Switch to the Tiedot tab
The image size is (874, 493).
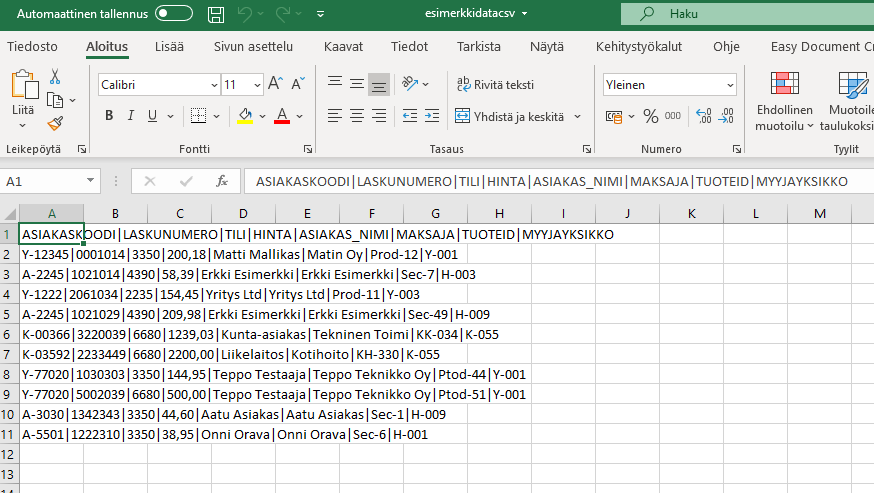click(409, 46)
